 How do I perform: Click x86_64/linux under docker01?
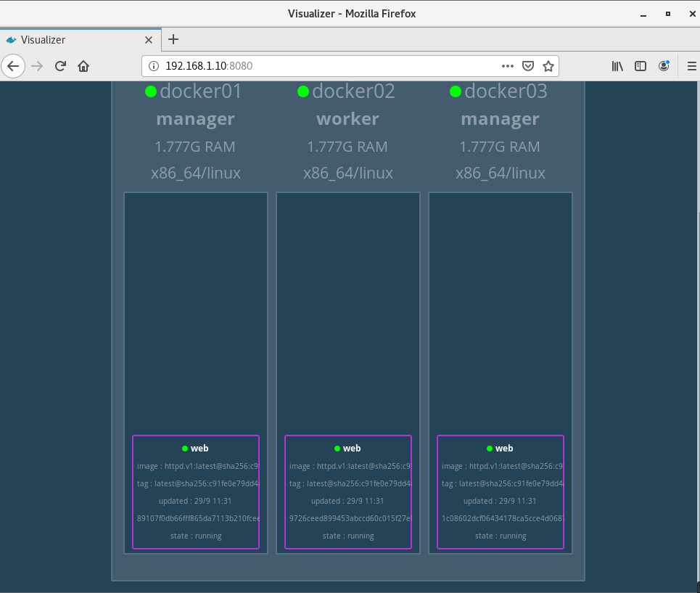tap(196, 173)
